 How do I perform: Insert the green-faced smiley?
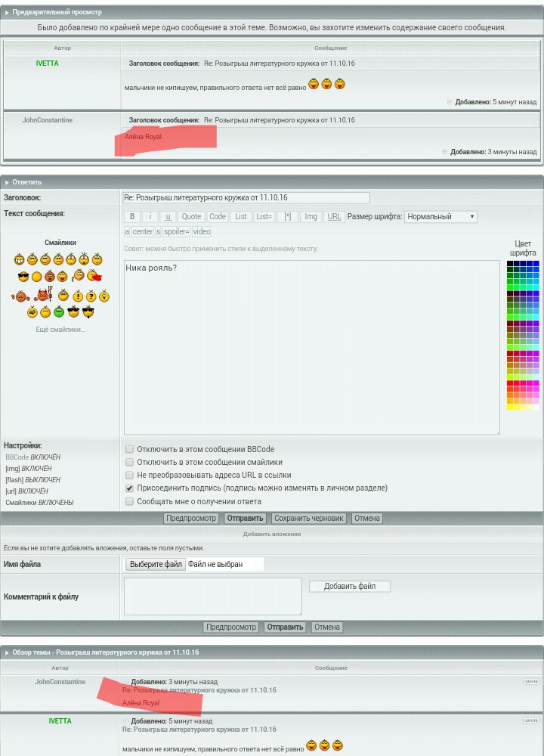pyautogui.click(x=59, y=311)
